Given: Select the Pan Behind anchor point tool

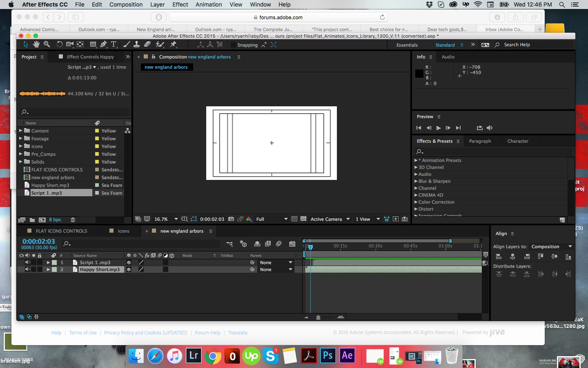Looking at the screenshot, I should tap(80, 44).
